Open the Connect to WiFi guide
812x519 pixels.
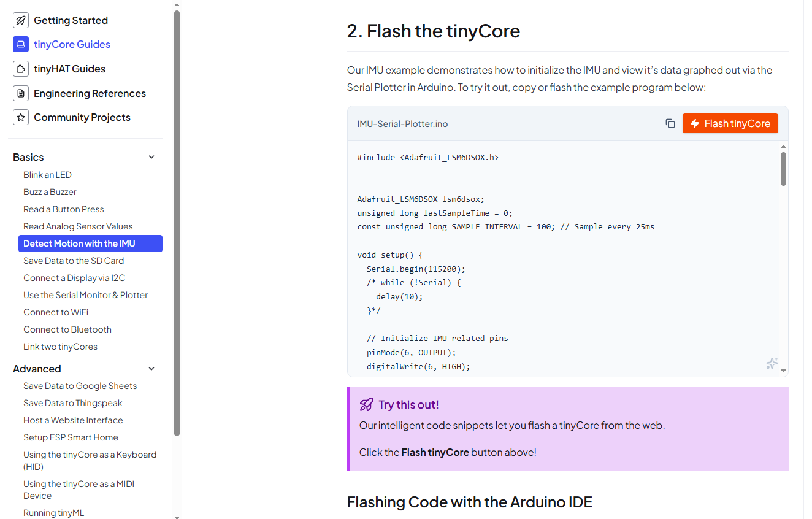tap(56, 312)
